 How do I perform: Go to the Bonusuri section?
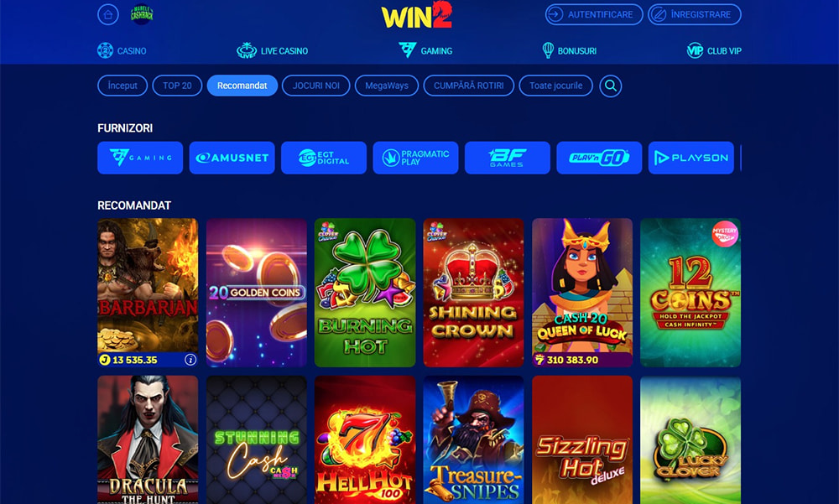[x=570, y=51]
